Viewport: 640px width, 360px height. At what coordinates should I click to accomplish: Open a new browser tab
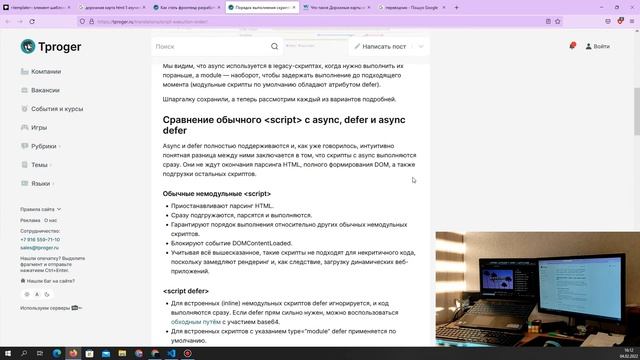pos(456,7)
